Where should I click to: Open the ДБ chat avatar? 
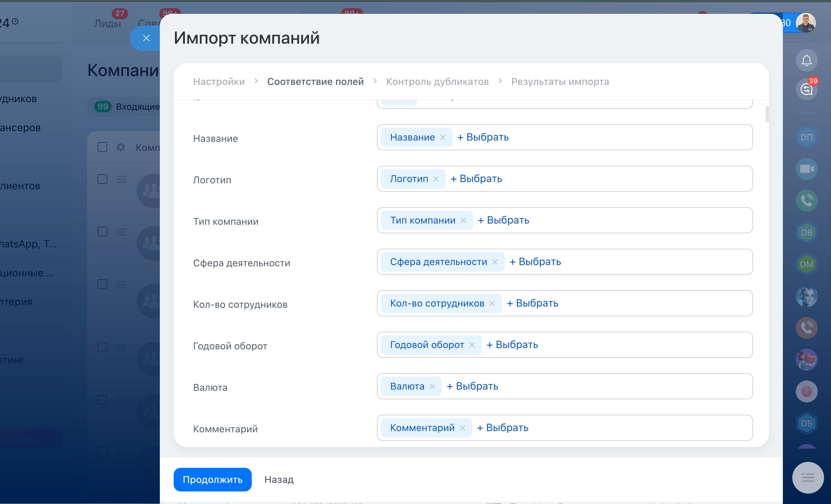[x=806, y=423]
